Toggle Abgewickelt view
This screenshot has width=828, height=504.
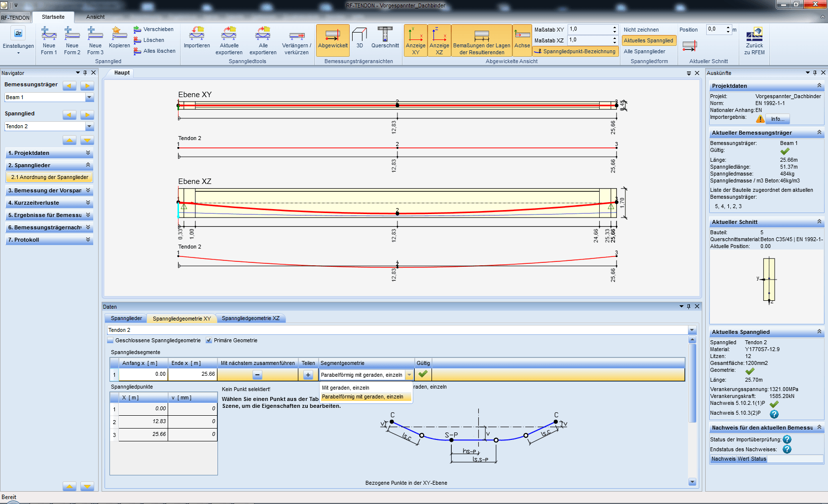(333, 40)
